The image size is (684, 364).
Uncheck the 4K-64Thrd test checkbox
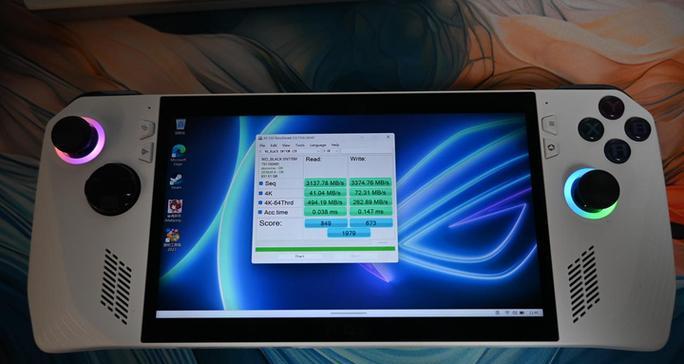coord(261,203)
